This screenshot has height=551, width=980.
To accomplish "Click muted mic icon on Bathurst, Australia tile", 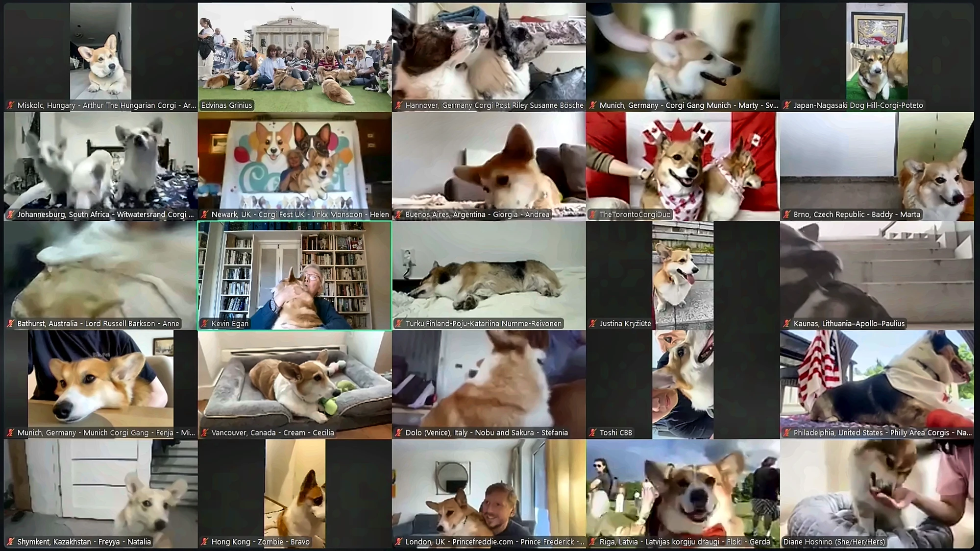I will [x=10, y=324].
